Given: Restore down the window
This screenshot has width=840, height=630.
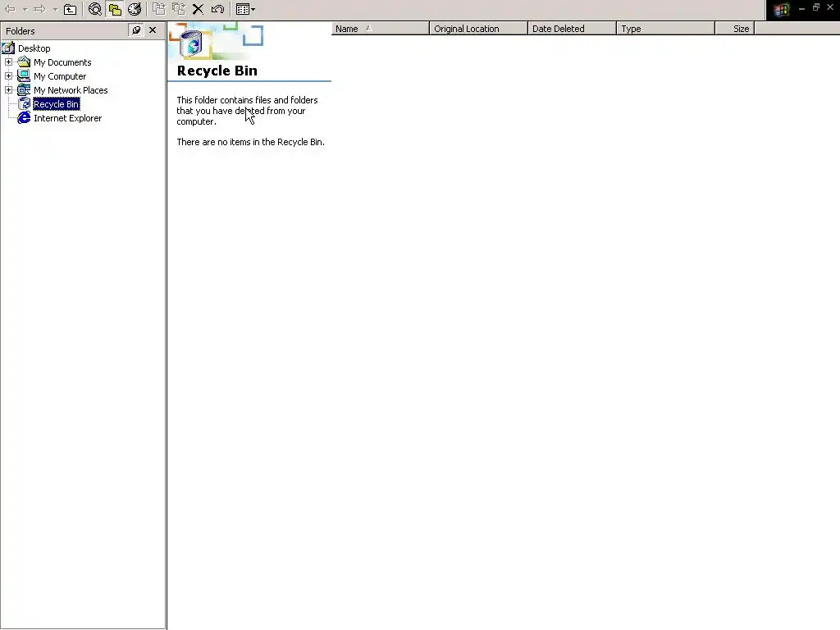Looking at the screenshot, I should tap(816, 7).
